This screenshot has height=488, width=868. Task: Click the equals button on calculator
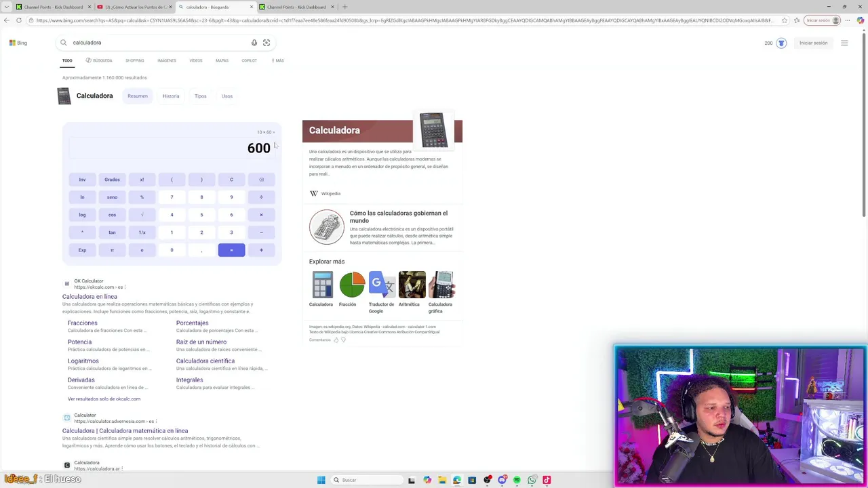(231, 250)
